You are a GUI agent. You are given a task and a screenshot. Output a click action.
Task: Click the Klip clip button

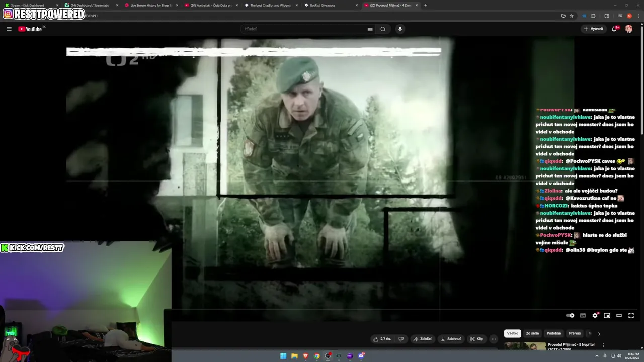[x=476, y=339]
